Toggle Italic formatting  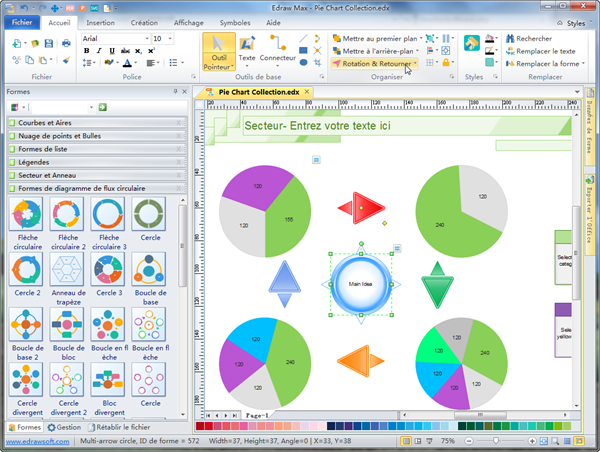coord(99,51)
